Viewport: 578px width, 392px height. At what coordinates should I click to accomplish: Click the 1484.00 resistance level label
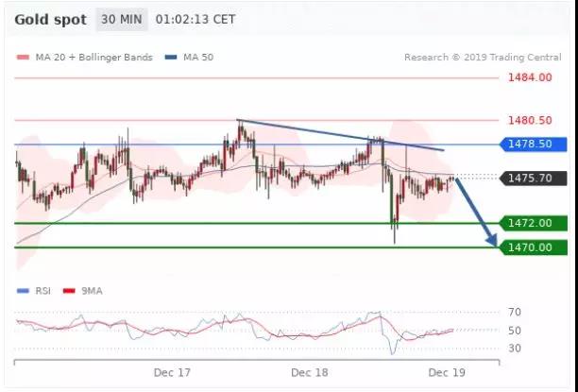(529, 77)
